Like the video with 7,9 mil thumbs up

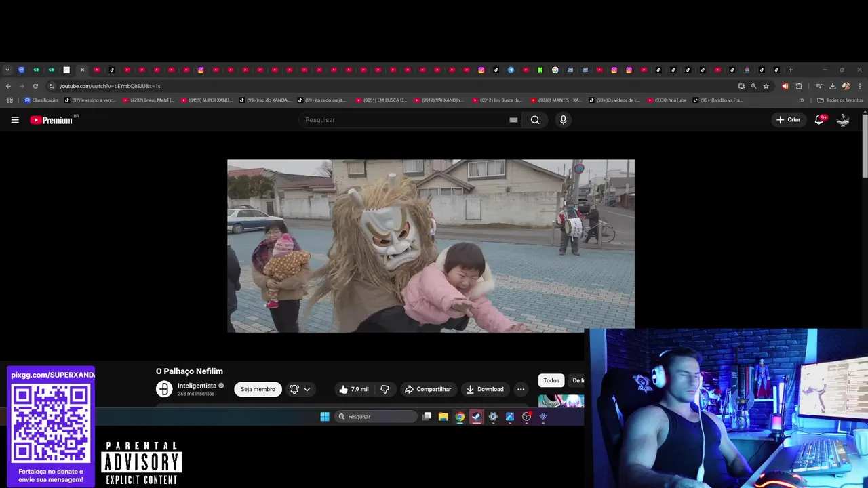tap(353, 389)
